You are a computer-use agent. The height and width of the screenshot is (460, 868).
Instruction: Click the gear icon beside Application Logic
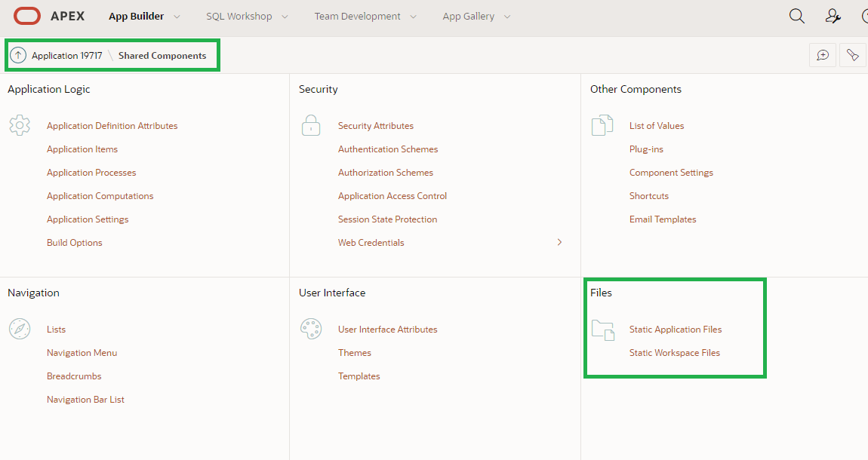coord(20,125)
